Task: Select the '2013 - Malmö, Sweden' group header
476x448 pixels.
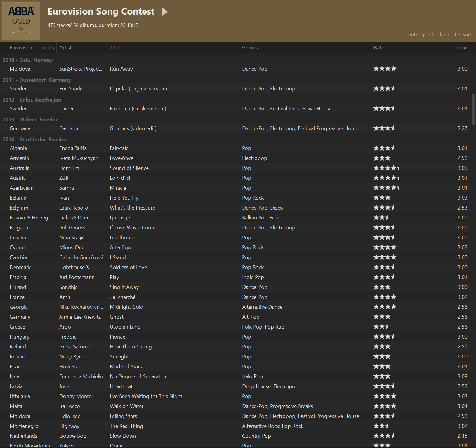Action: click(x=31, y=119)
